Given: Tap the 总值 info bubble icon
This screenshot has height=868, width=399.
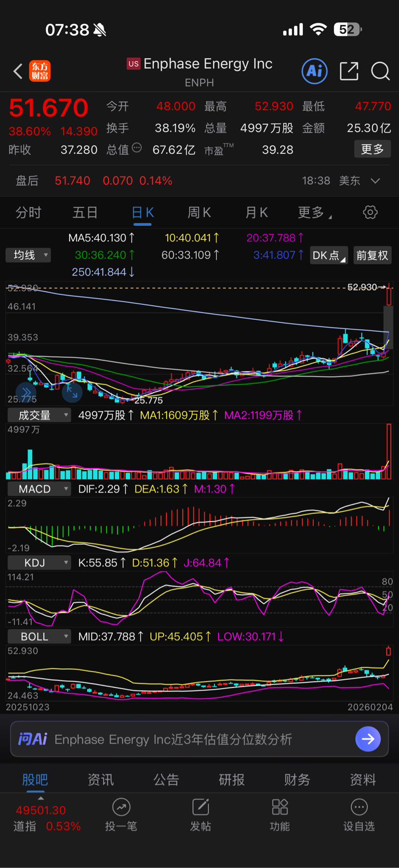Looking at the screenshot, I should [137, 148].
